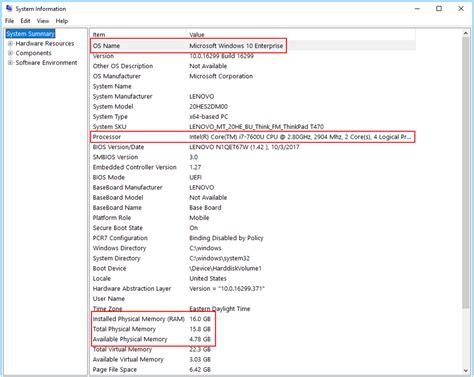Viewport: 474px width, 377px height.
Task: Open the Help menu
Action: pos(62,21)
